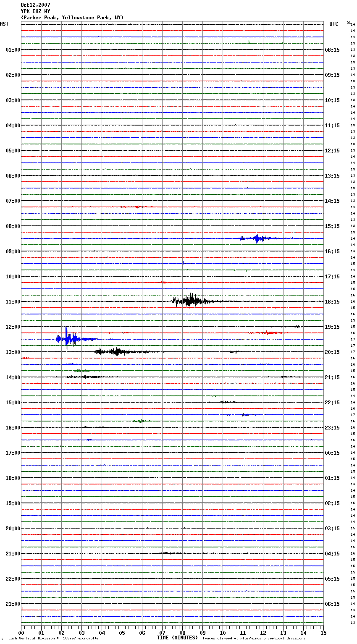The height and width of the screenshot is (644, 357).
Task: Click the 01:00 MST time label
Action: tap(13, 50)
